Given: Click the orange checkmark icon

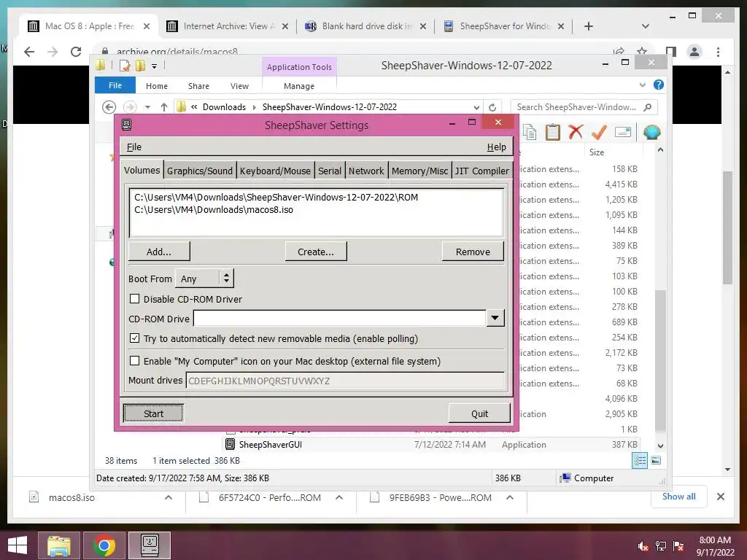Looking at the screenshot, I should pyautogui.click(x=599, y=132).
